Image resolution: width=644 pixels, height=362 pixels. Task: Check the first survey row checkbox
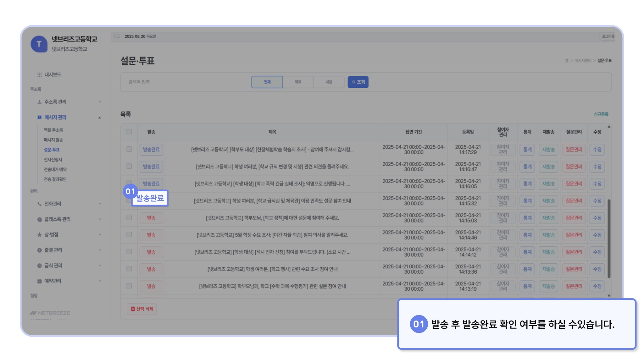(129, 149)
